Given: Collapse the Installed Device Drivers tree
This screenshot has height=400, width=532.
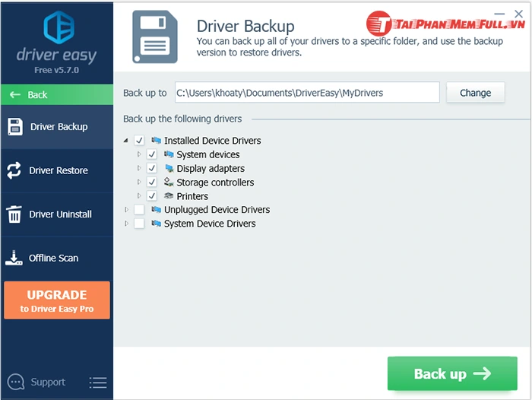Looking at the screenshot, I should [126, 140].
